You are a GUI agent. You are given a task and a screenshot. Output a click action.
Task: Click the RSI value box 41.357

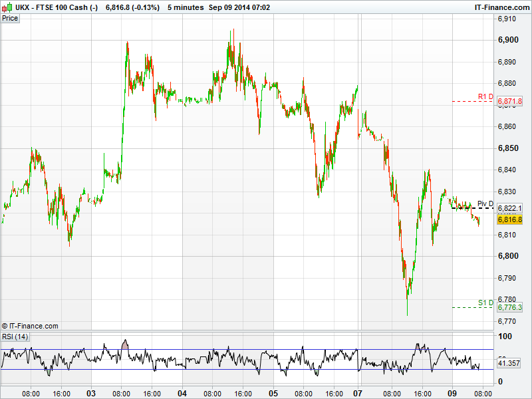coord(509,364)
